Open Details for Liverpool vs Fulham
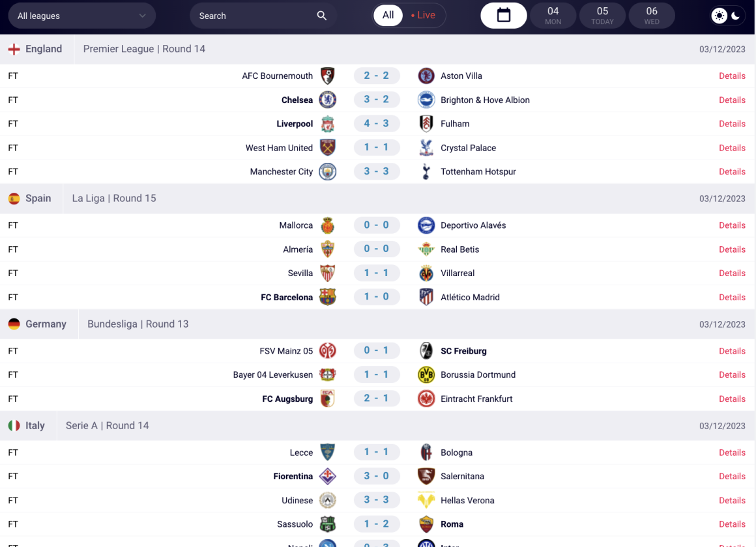 click(x=732, y=124)
